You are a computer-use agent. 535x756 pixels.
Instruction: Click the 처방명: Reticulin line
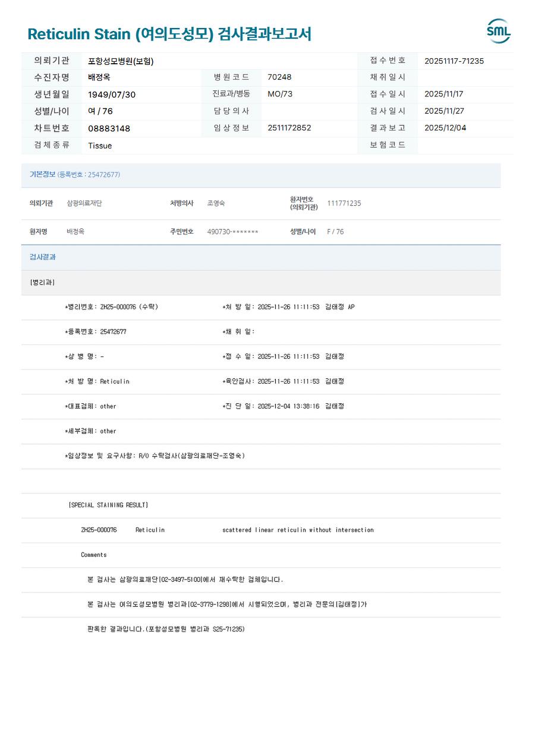(x=97, y=381)
